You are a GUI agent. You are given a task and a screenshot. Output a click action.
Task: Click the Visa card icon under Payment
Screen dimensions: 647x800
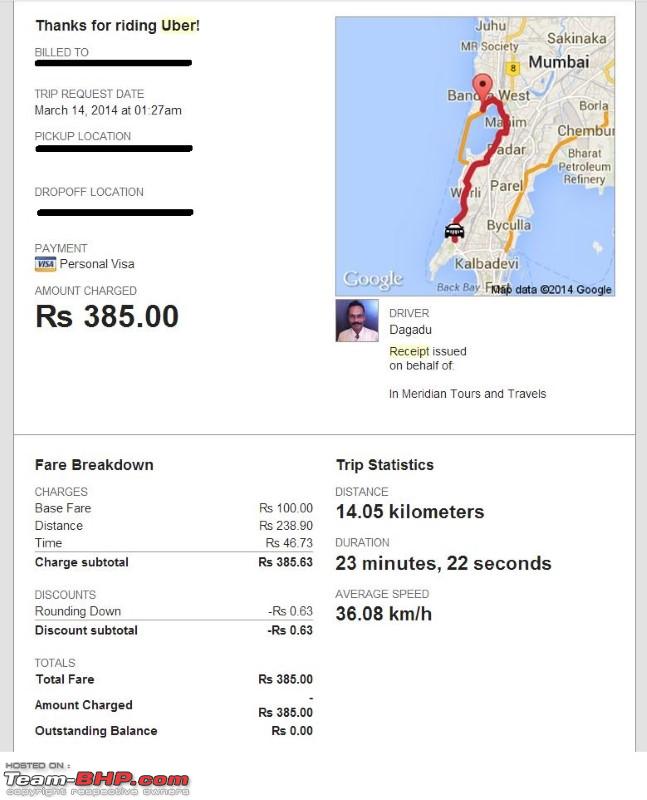coord(45,264)
